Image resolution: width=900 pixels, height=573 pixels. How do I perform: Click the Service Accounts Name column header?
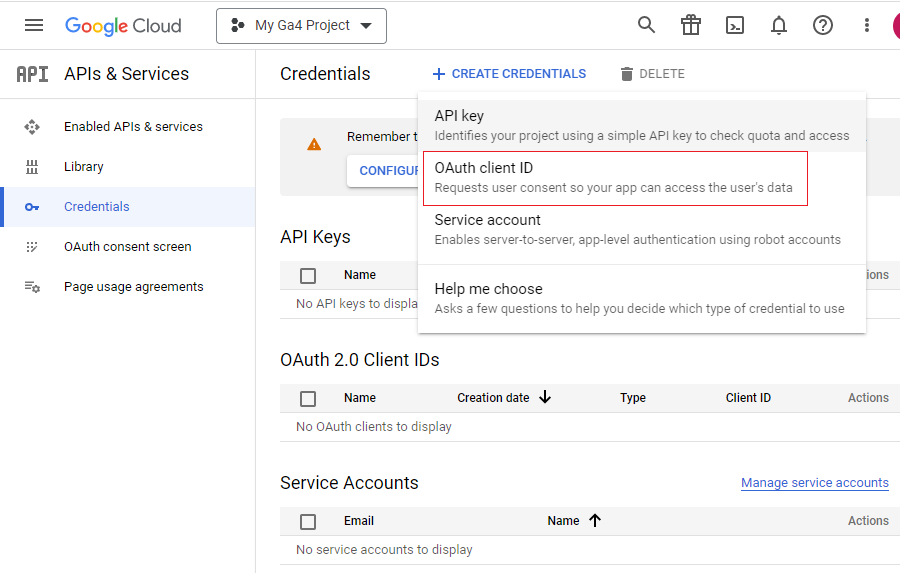563,521
